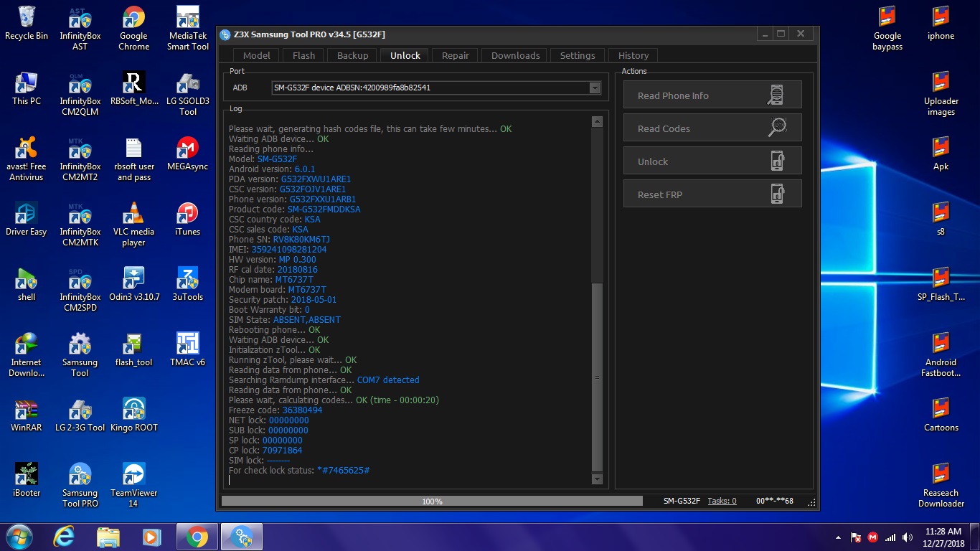Image resolution: width=980 pixels, height=551 pixels.
Task: Launch Kingo ROOT desktop icon
Action: (x=133, y=415)
